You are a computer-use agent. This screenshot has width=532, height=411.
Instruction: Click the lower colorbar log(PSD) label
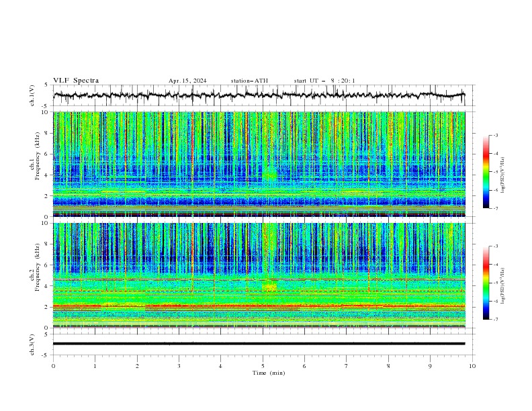coord(503,285)
